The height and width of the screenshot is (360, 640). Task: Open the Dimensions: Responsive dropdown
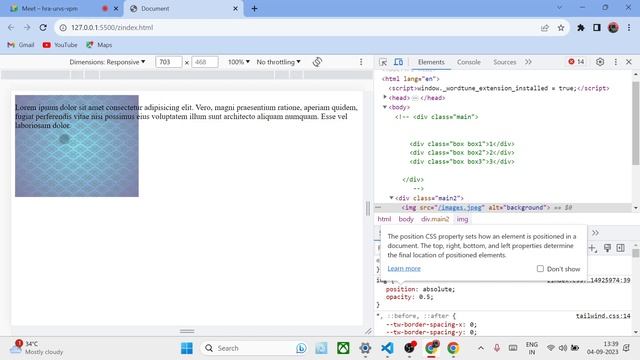click(107, 62)
